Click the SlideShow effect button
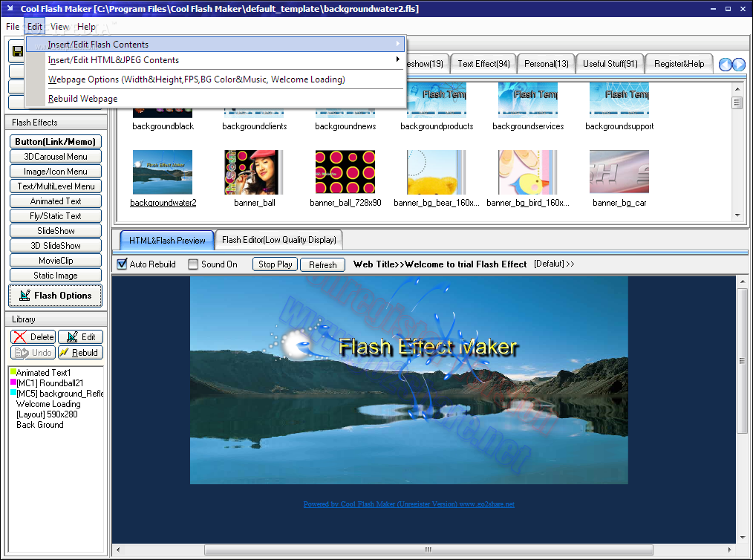Viewport: 753px width, 560px height. pyautogui.click(x=55, y=231)
